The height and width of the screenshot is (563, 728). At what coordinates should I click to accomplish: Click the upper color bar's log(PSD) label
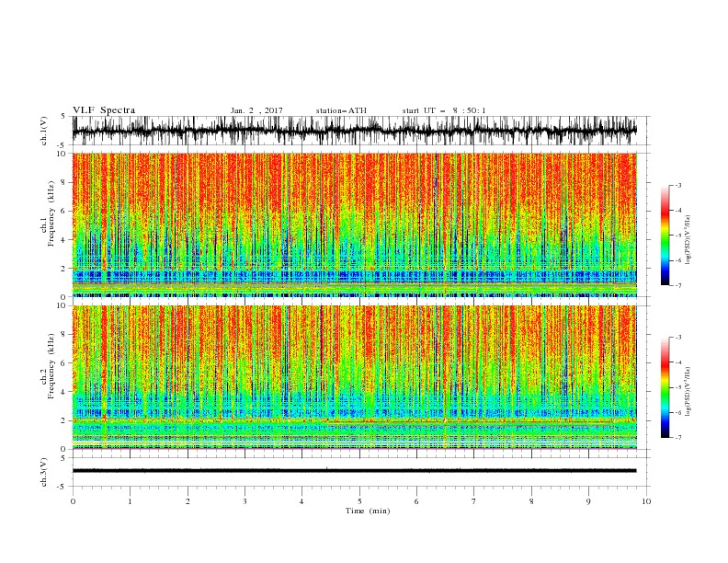pyautogui.click(x=688, y=240)
